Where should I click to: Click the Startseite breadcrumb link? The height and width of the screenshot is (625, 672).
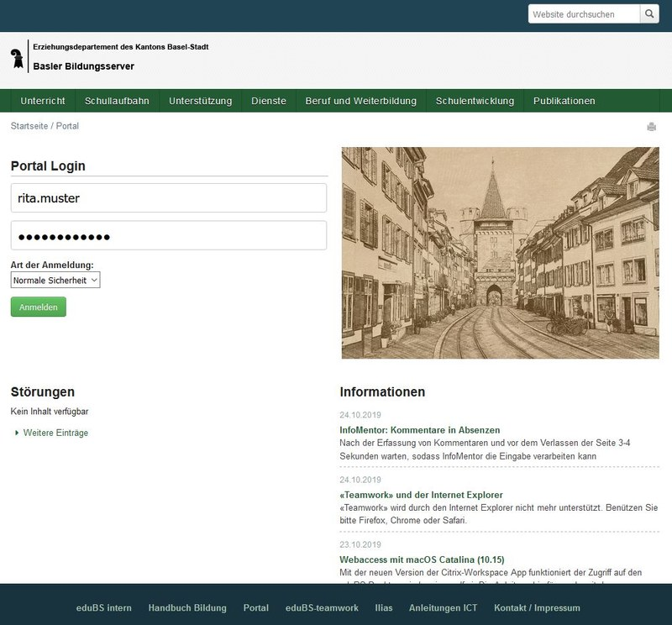tap(28, 125)
